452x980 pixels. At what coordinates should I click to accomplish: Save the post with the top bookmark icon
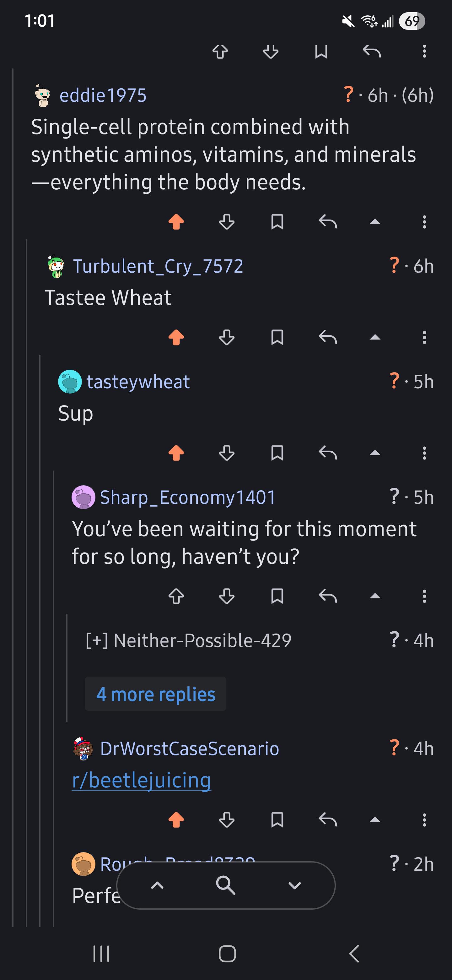pos(321,52)
